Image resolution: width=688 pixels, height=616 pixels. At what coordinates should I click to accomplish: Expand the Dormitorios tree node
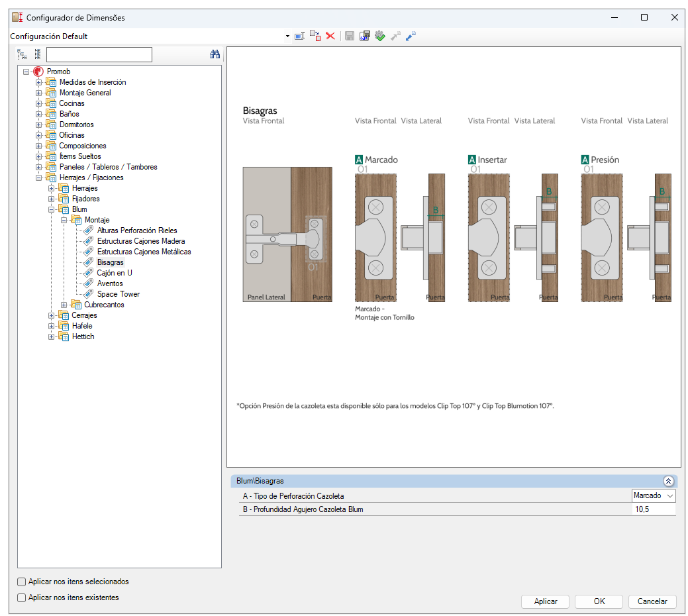click(39, 125)
